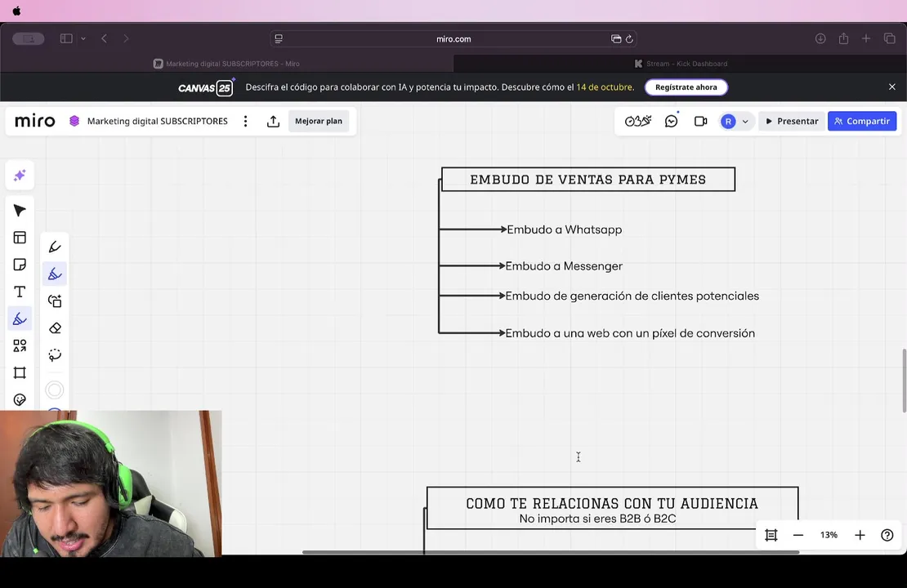
Task: Go forward in Safari
Action: coord(126,38)
